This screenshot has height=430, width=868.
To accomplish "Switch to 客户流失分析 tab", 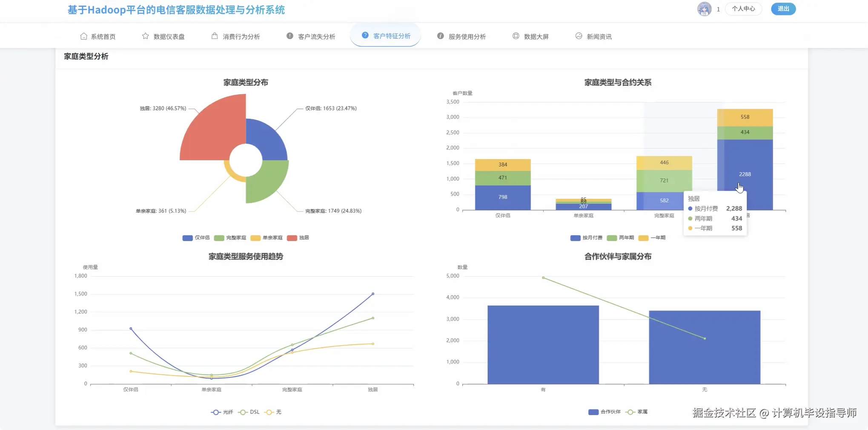I will coord(311,36).
